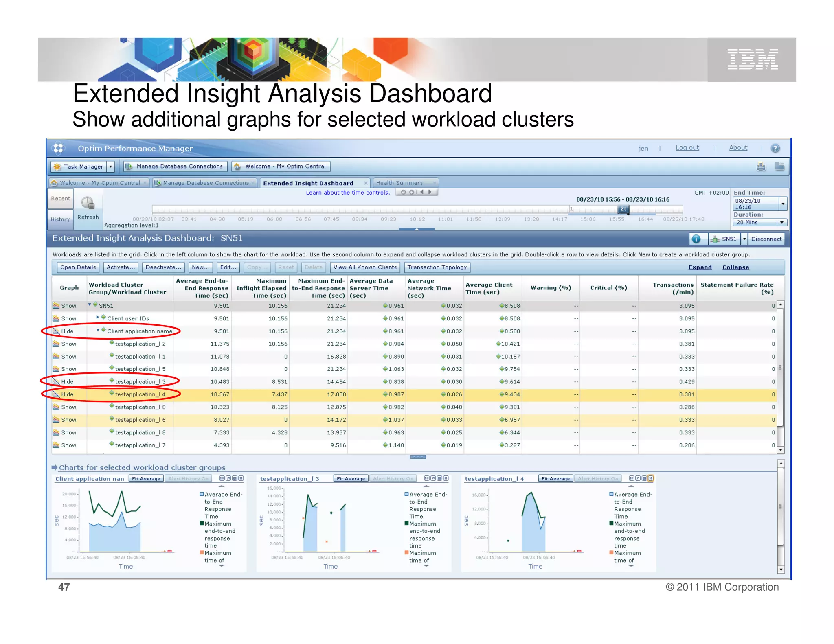The height and width of the screenshot is (644, 834).
Task: Click grid view icon on Client application chart
Action: click(235, 478)
